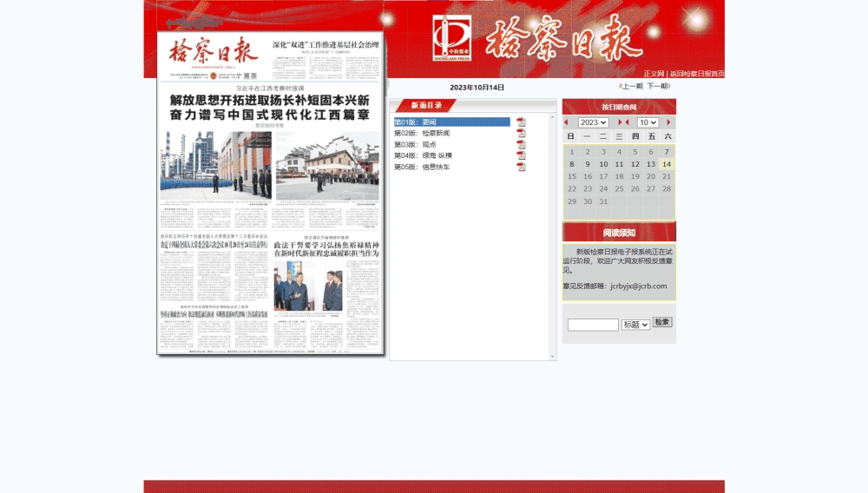The width and height of the screenshot is (868, 493).
Task: Open PDF icon for 第03版 观点
Action: tap(521, 144)
